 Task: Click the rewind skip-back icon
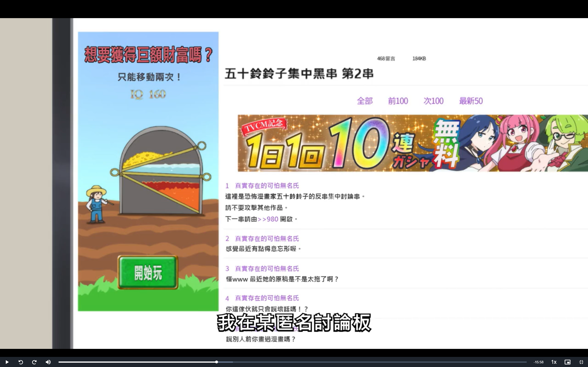click(21, 362)
